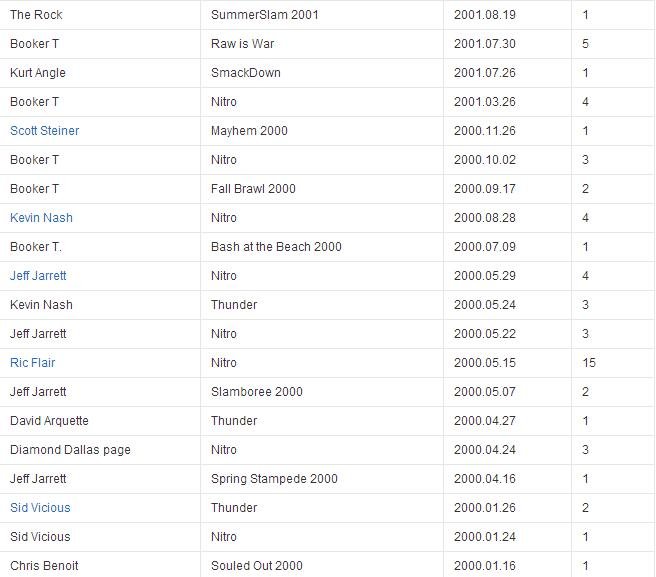Viewport: 656px width, 577px height.
Task: Select the Mayhem 2000 event cell
Action: coord(322,131)
